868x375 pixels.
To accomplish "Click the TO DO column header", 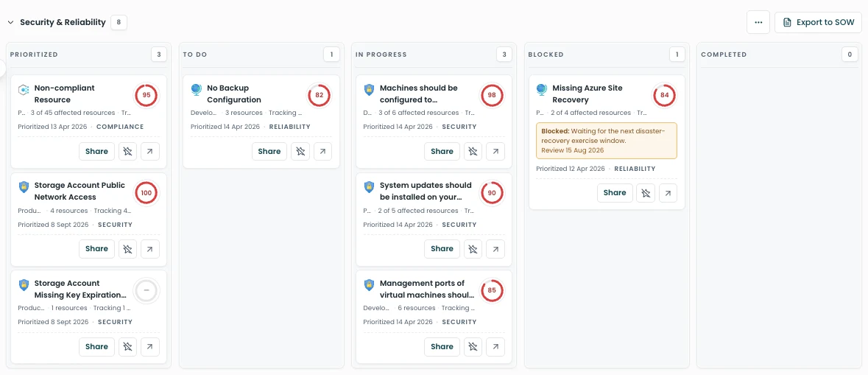I will tap(195, 55).
